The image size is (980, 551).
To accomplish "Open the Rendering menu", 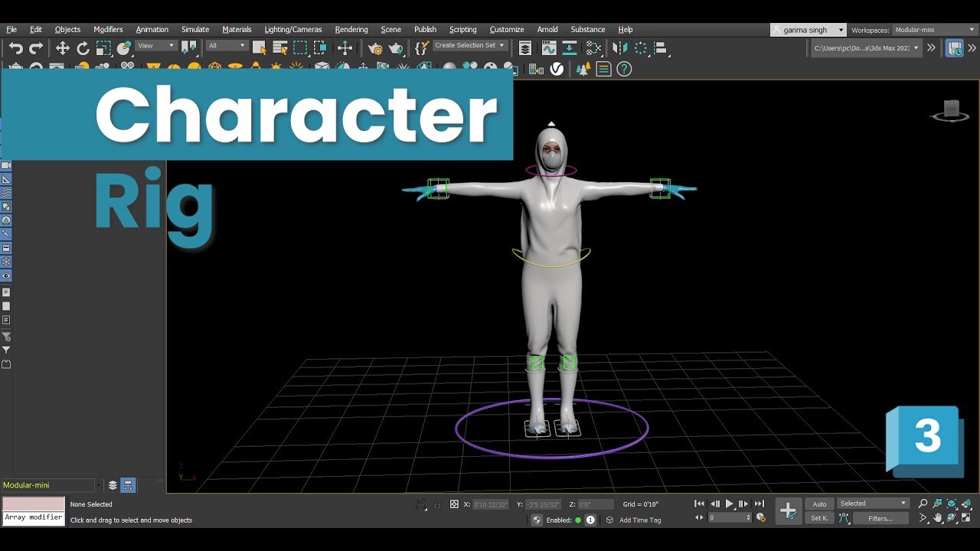I will pyautogui.click(x=351, y=29).
